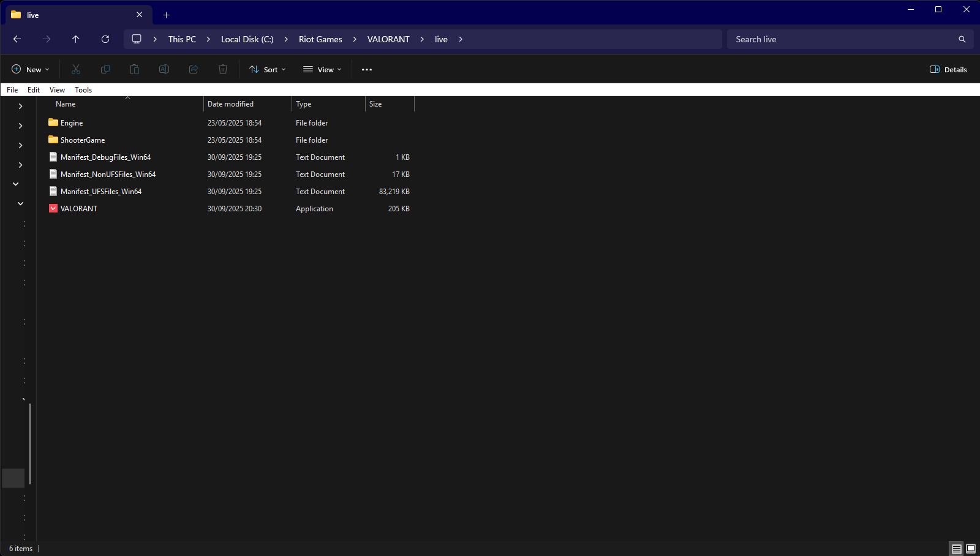Click the 205 KB size cell
The image size is (980, 556).
click(399, 209)
